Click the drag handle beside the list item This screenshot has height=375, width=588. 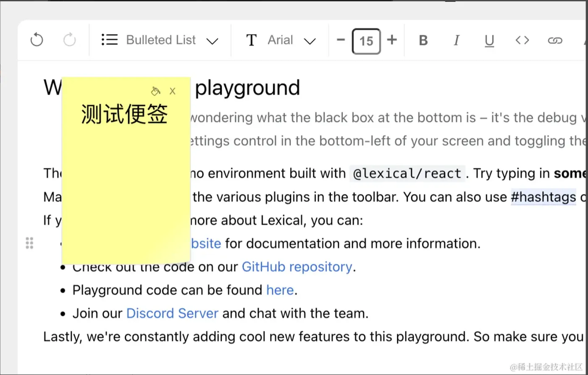[29, 243]
